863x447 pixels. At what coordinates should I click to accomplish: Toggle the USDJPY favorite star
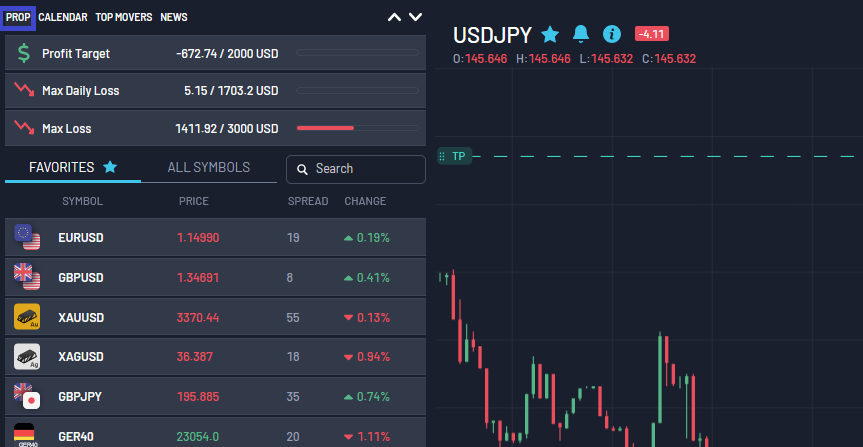[x=550, y=35]
